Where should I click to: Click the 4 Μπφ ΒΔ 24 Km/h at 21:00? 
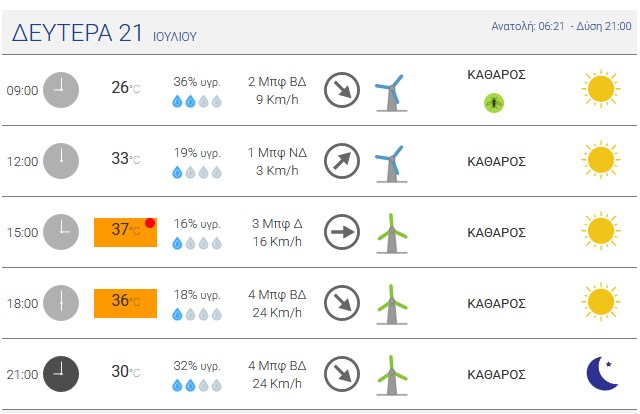coord(277,374)
